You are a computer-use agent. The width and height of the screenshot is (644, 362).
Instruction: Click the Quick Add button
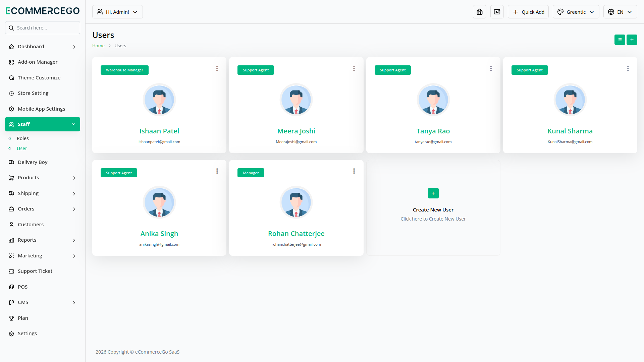528,12
